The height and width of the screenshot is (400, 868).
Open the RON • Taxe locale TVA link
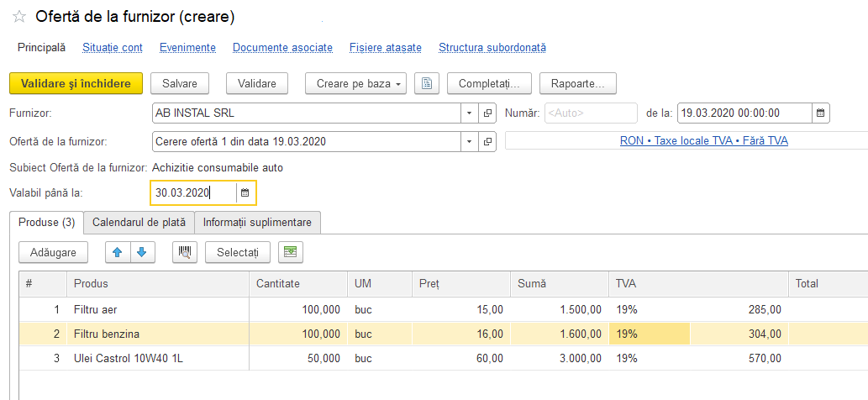tap(704, 141)
